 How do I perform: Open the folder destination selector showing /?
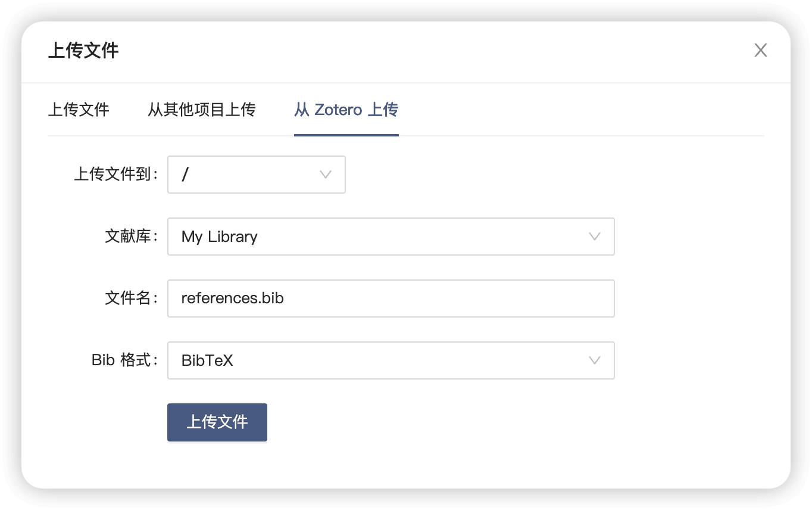[x=256, y=175]
